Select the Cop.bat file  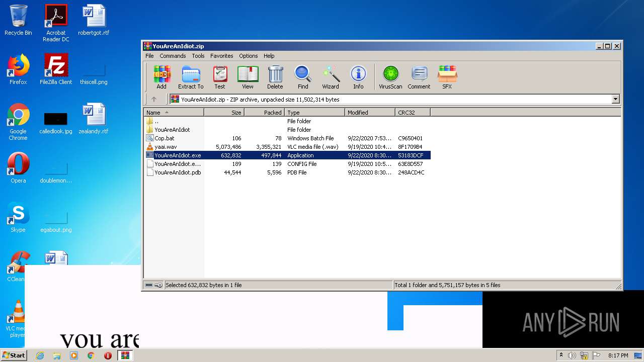(x=287, y=138)
